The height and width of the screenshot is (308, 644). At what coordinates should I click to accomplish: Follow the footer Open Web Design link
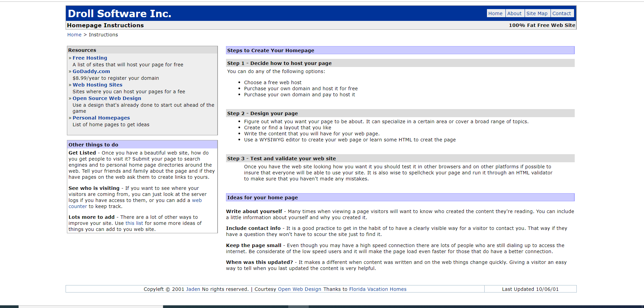[x=299, y=289]
